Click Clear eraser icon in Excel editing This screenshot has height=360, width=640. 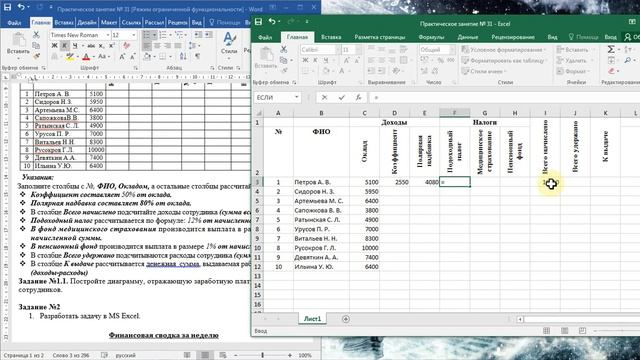coord(611,71)
